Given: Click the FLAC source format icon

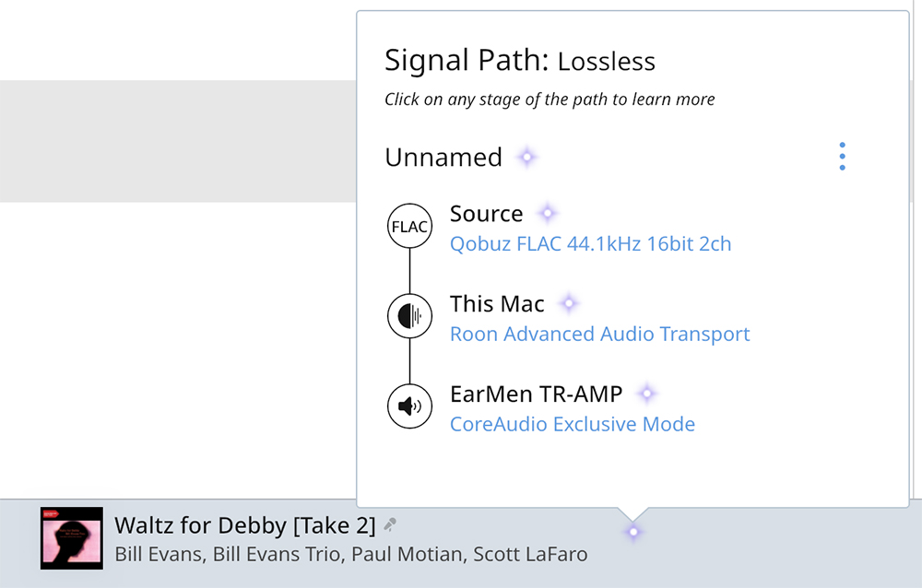Looking at the screenshot, I should 409,227.
